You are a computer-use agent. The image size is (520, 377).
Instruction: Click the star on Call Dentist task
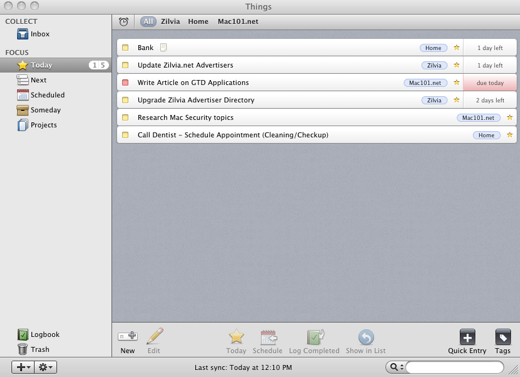(x=510, y=135)
